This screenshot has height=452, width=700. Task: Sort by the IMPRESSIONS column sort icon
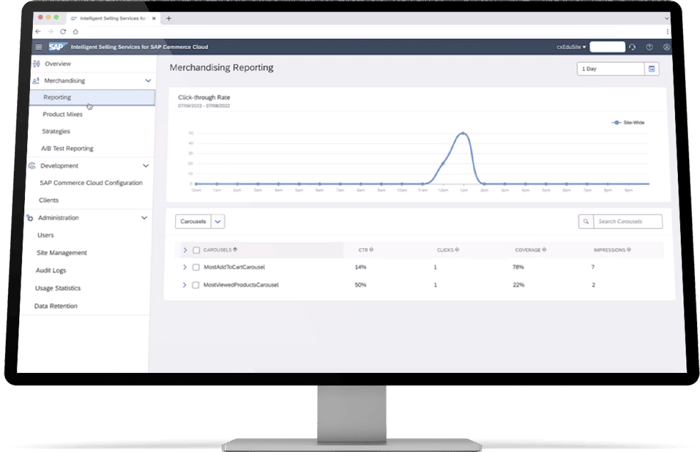629,250
